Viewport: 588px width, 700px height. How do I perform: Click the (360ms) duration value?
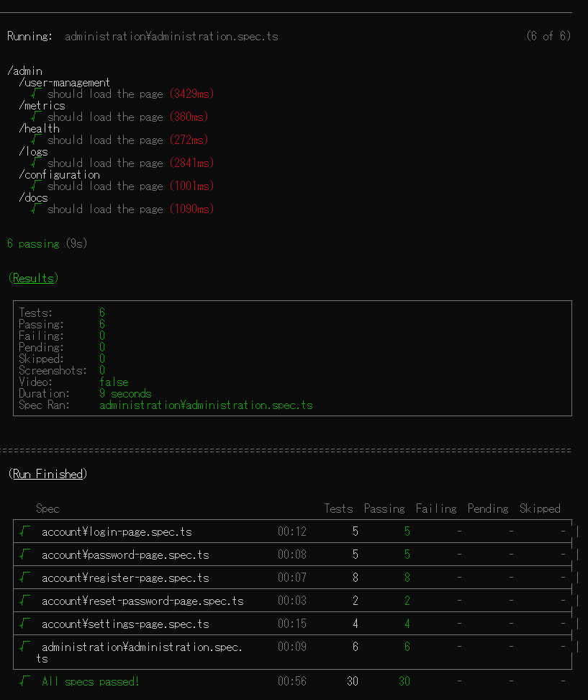189,117
